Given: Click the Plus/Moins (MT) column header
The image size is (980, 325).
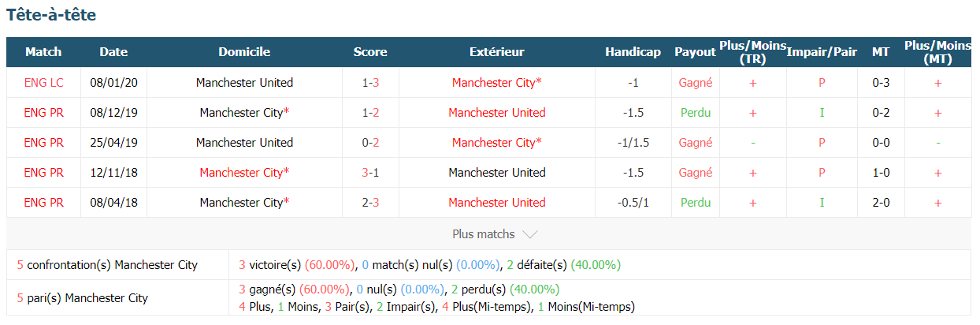Looking at the screenshot, I should point(937,52).
